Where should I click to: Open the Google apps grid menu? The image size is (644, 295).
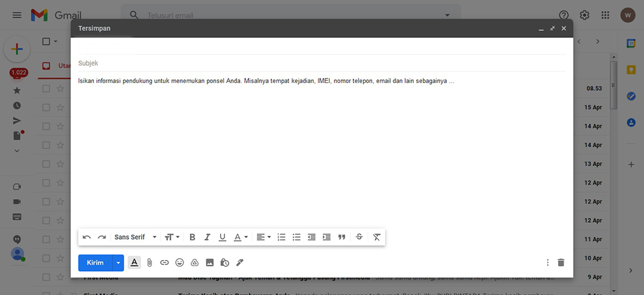coord(605,15)
